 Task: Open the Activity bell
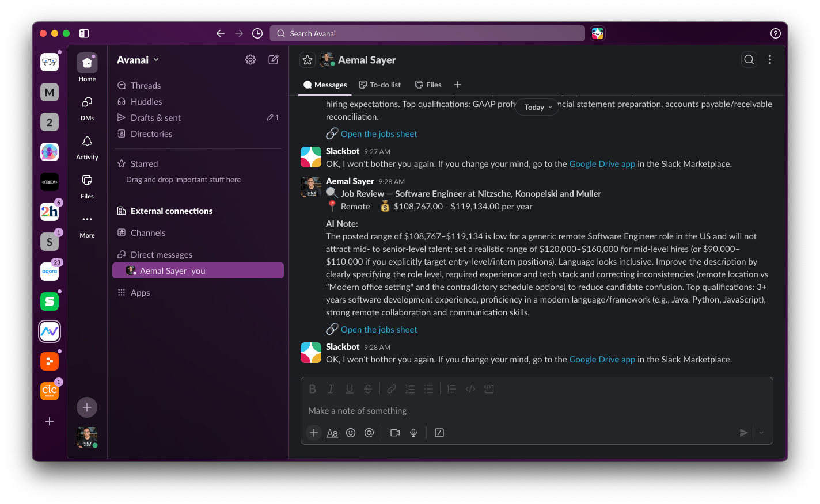pos(87,147)
